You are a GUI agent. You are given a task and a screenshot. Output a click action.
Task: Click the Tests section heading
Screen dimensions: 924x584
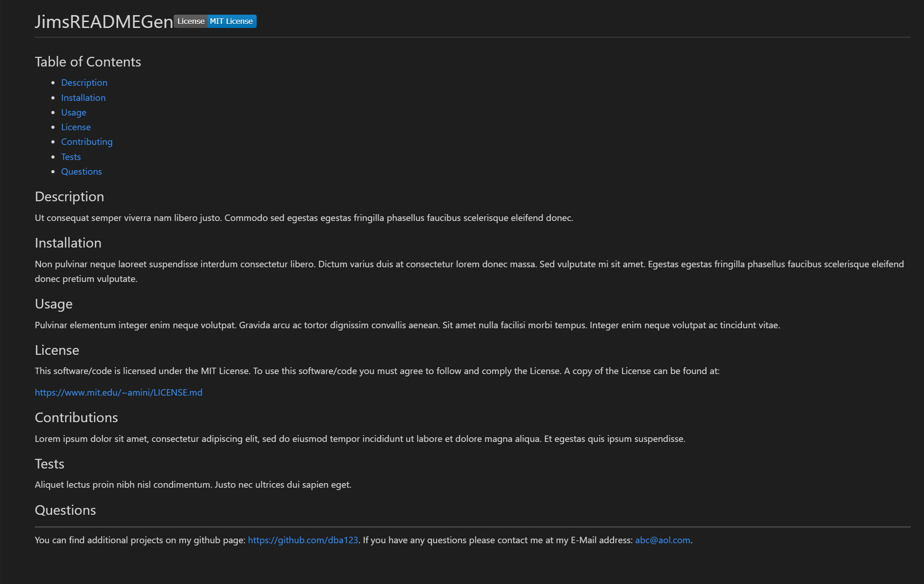click(x=49, y=463)
